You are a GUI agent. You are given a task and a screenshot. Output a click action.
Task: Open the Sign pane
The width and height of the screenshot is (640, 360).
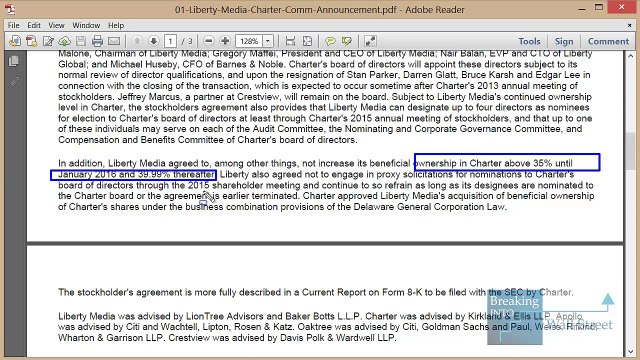click(x=564, y=41)
